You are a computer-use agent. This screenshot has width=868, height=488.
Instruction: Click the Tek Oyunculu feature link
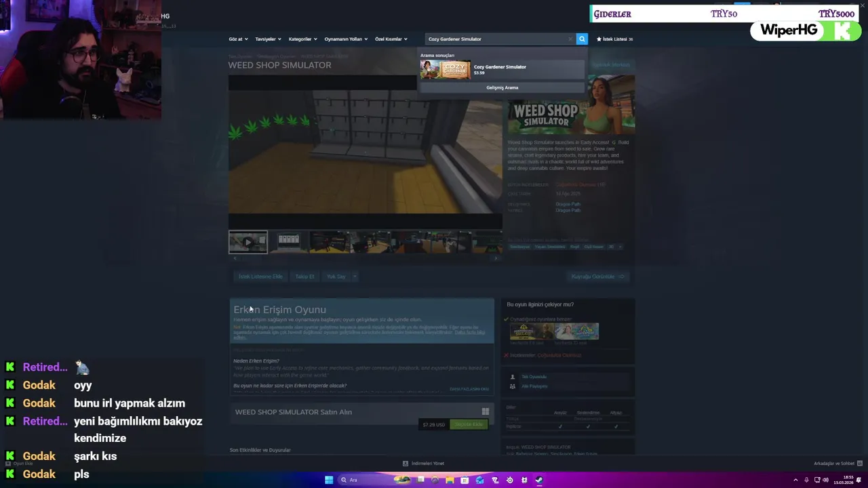534,377
